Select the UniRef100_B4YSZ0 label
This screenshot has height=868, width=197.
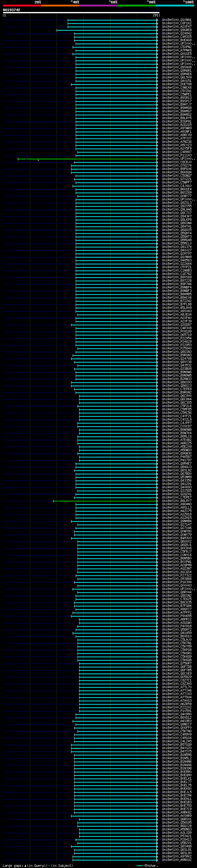coord(176,748)
